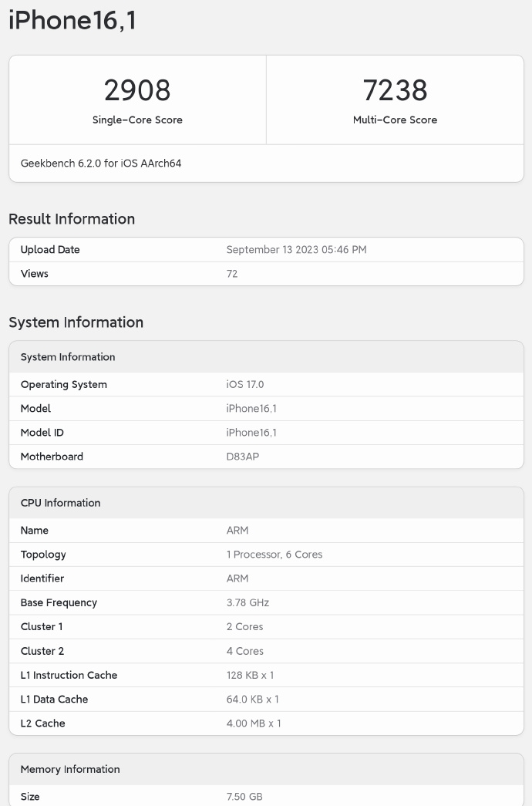Click Geekbench 6.2.0 for iOS AArch64 text

click(x=101, y=164)
